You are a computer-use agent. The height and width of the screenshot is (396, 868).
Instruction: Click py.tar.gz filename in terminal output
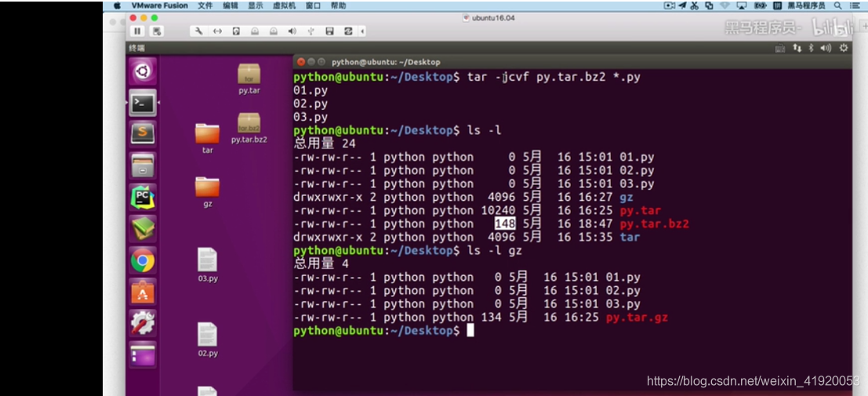(x=637, y=318)
